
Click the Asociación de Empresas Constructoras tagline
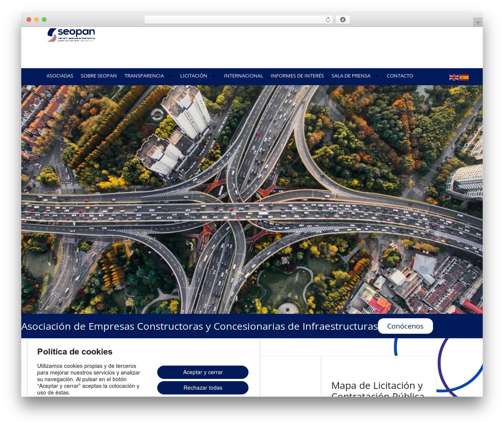point(200,326)
